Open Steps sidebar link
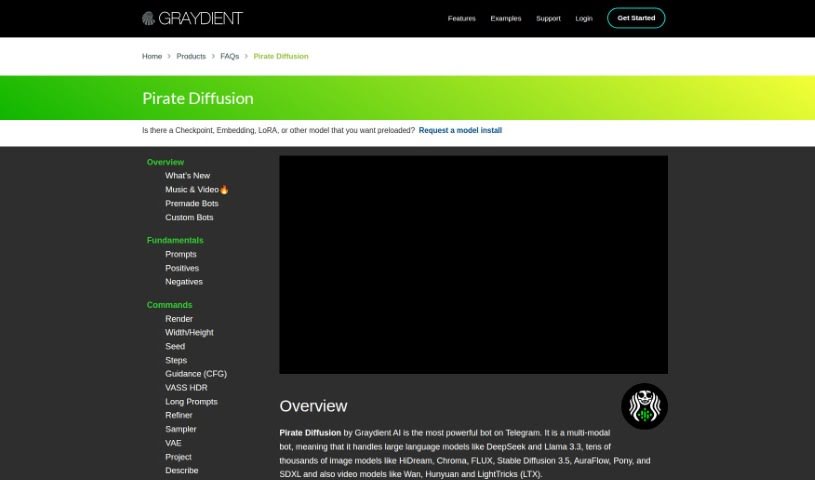The image size is (815, 480). [x=176, y=360]
